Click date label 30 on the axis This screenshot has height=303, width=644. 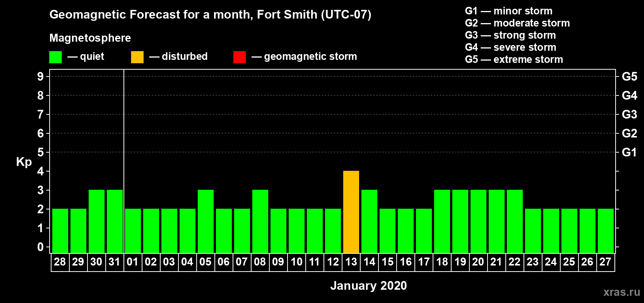click(x=96, y=262)
